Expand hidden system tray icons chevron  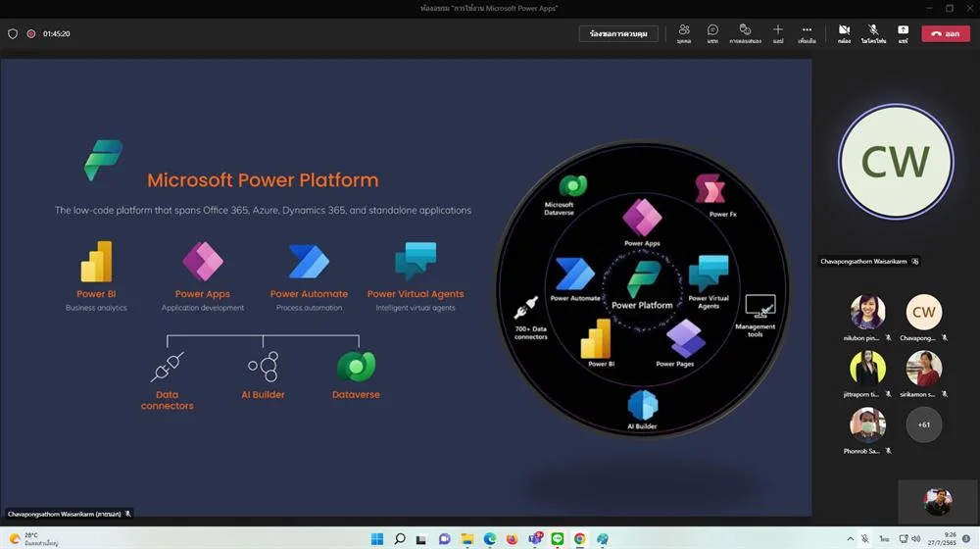[850, 539]
